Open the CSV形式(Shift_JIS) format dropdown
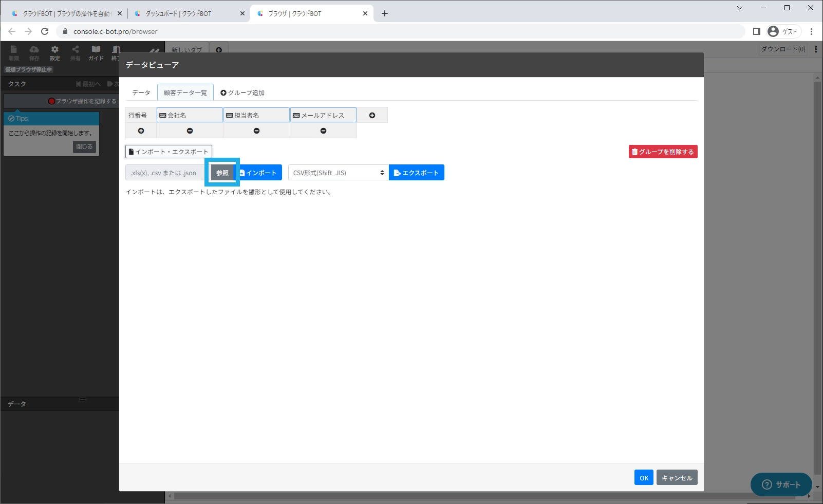823x504 pixels. 338,173
